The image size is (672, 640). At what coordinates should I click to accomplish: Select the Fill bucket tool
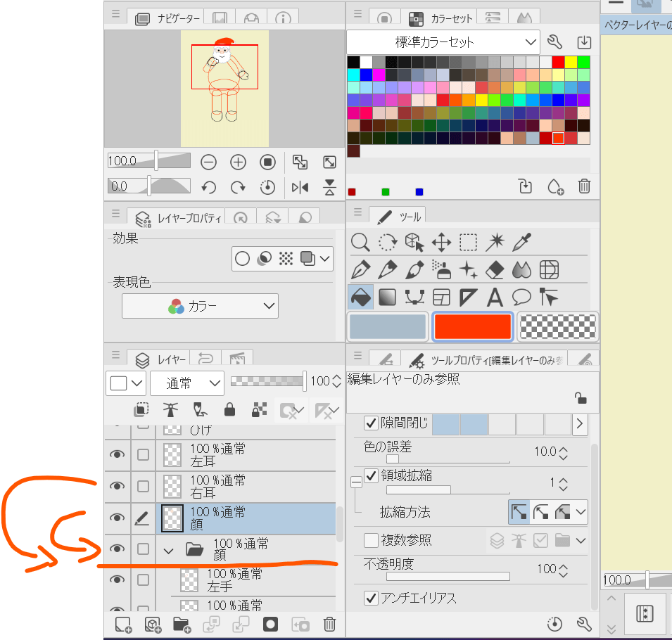point(360,297)
